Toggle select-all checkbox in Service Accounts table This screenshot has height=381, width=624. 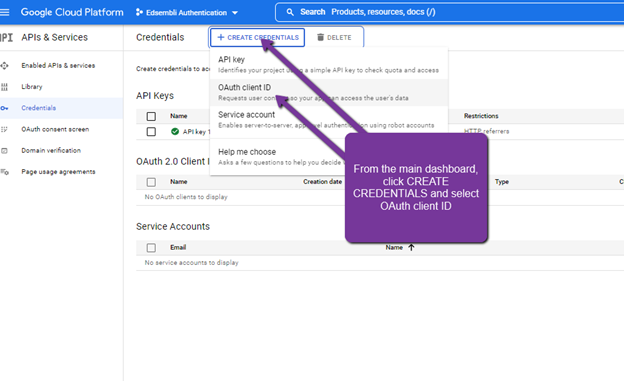pos(151,248)
